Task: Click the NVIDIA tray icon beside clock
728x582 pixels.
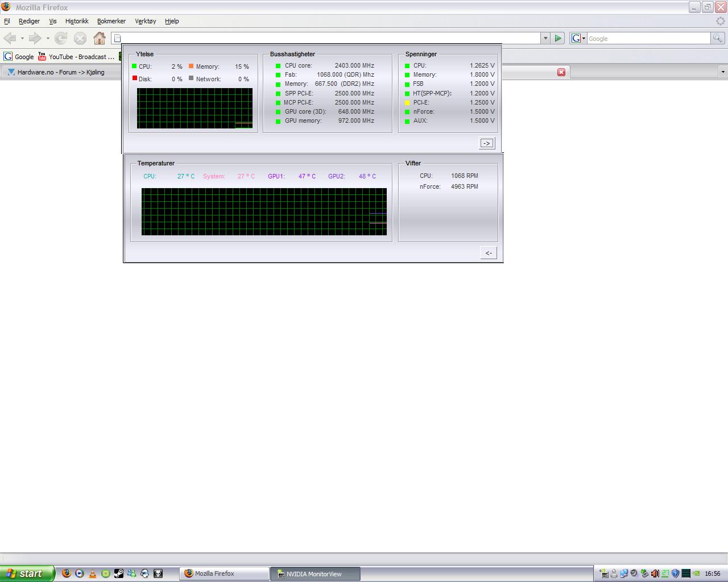Action: tap(696, 573)
